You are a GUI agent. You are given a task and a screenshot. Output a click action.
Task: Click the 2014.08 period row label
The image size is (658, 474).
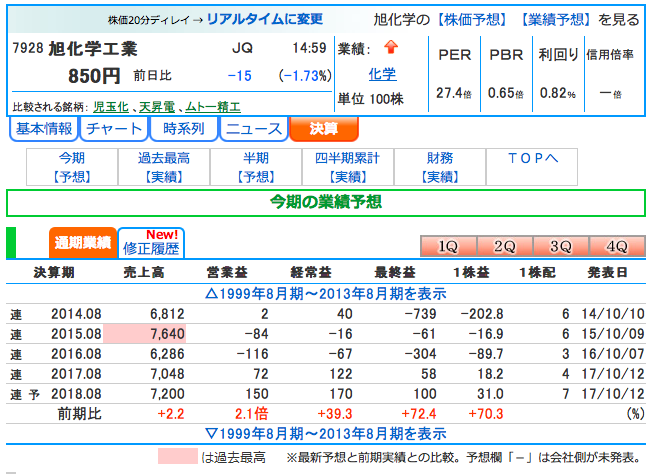tap(76, 314)
